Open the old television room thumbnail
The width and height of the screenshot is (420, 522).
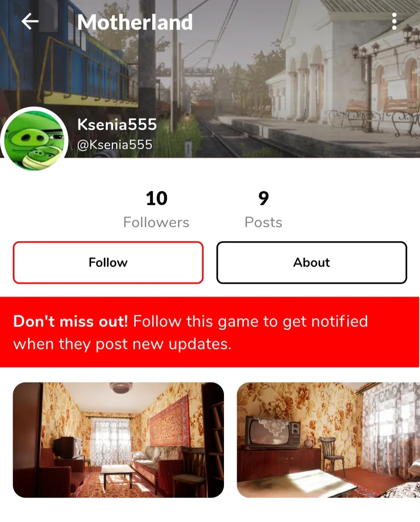329,440
